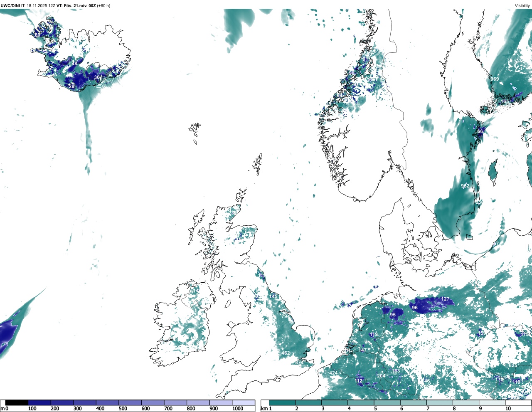532x412 pixels.
Task: Click the "Fös. 21.nóv. 00Z" valid time
Action: [x=80, y=6]
